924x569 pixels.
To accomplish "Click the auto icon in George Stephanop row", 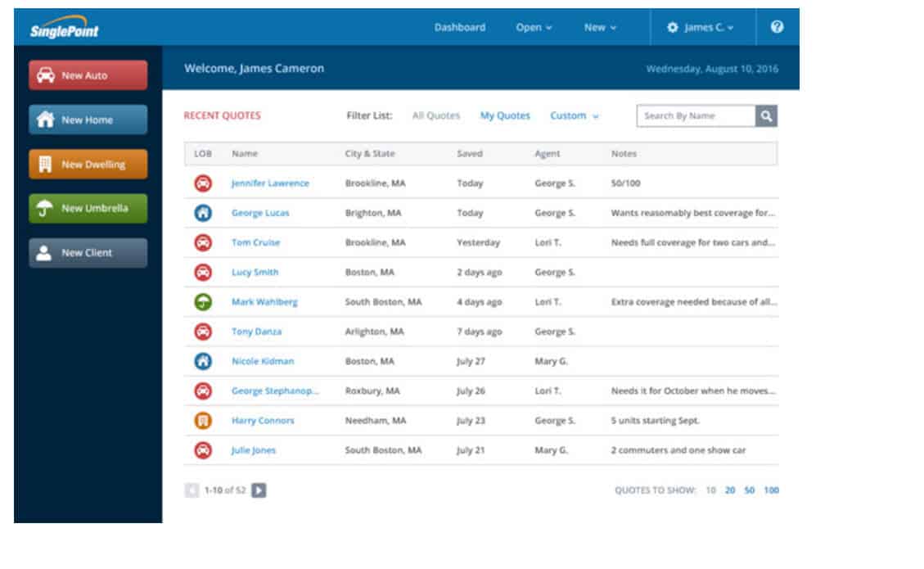I will coord(203,391).
